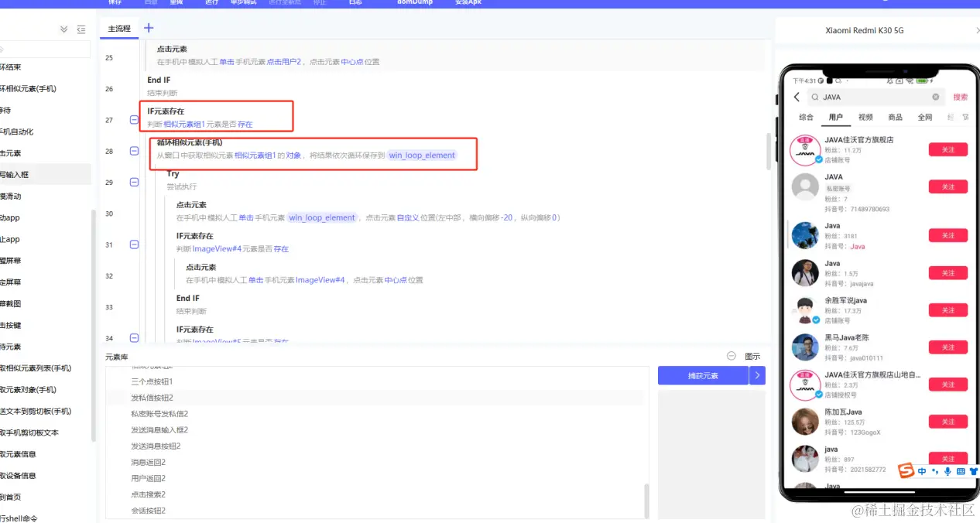Click command sidebar scrollbar
This screenshot has height=523, width=980.
pos(94,325)
